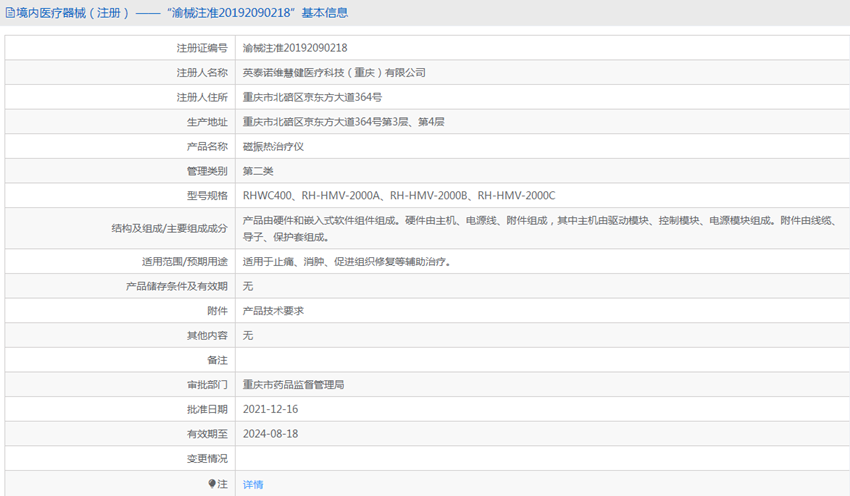This screenshot has height=496, width=850.
Task: Click the 备注 label
Action: [x=217, y=360]
